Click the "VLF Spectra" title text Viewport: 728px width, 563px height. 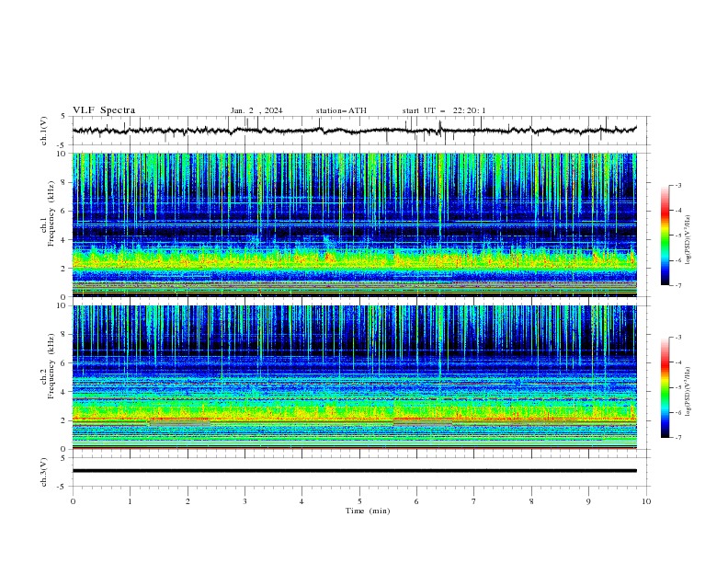pos(104,110)
